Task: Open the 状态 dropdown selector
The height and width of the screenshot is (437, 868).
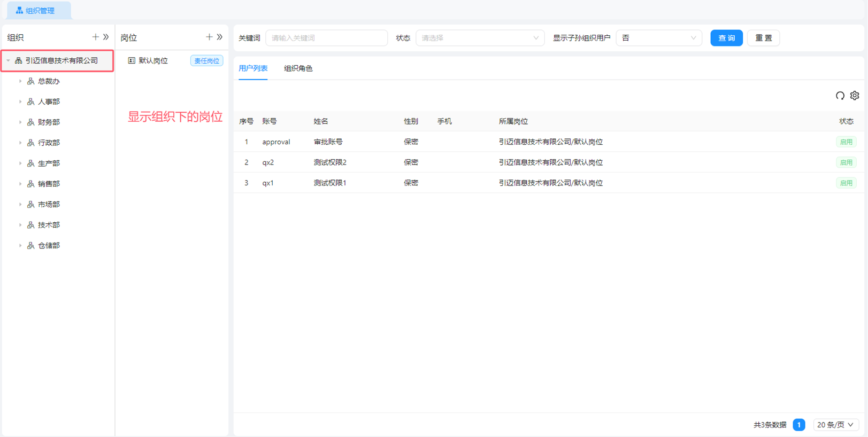Action: point(480,38)
